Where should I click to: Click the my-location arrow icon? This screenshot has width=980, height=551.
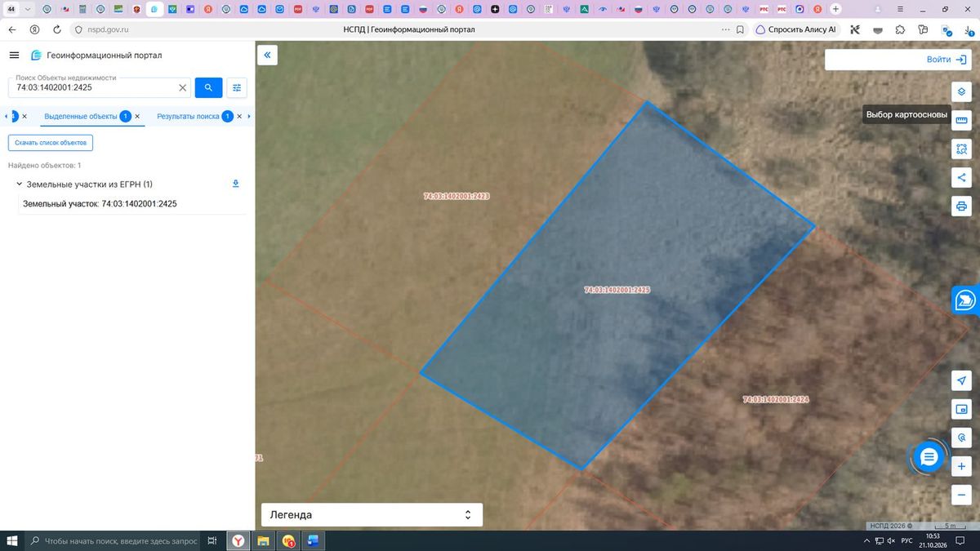point(961,381)
